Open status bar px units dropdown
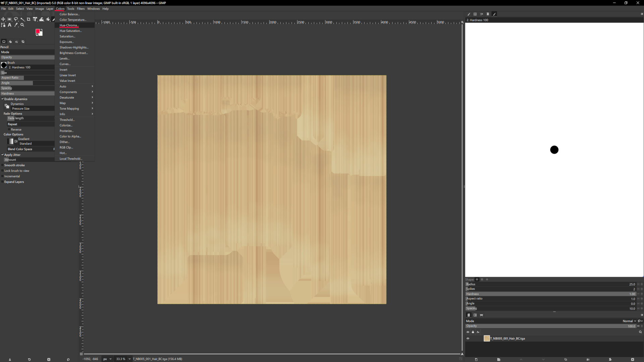This screenshot has height=362, width=644. click(107, 359)
